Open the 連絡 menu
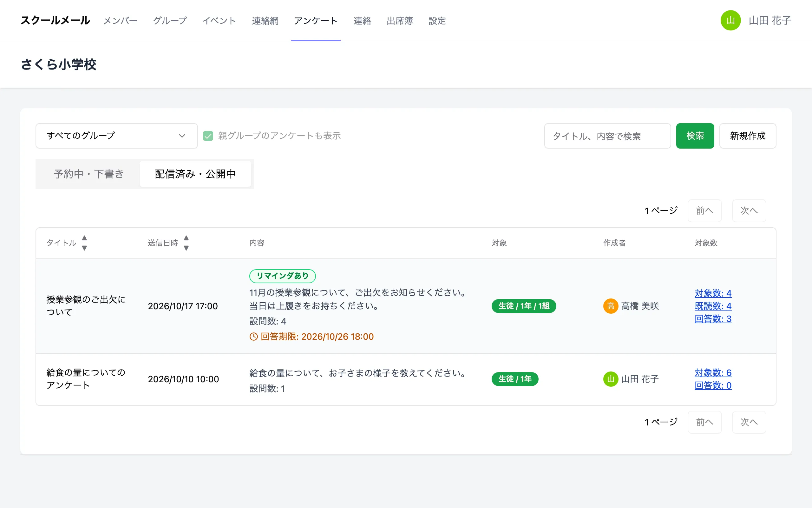Screen dimensions: 812x508 click(362, 21)
